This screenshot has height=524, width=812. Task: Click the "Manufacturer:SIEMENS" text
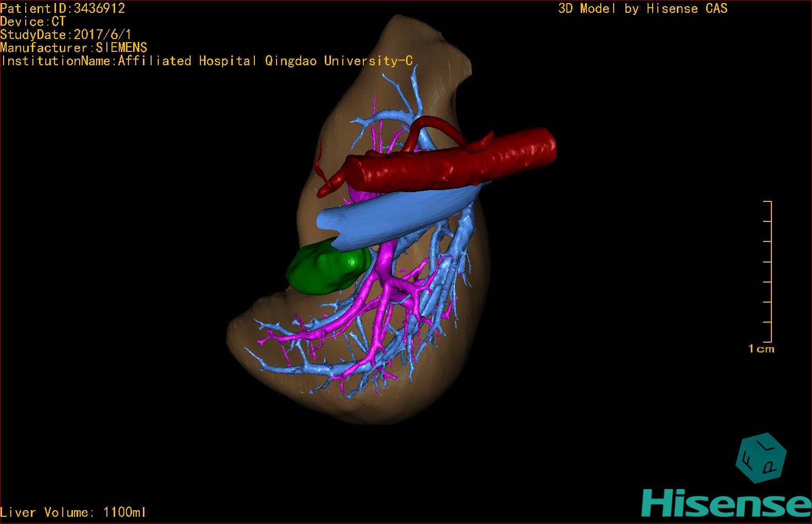74,48
